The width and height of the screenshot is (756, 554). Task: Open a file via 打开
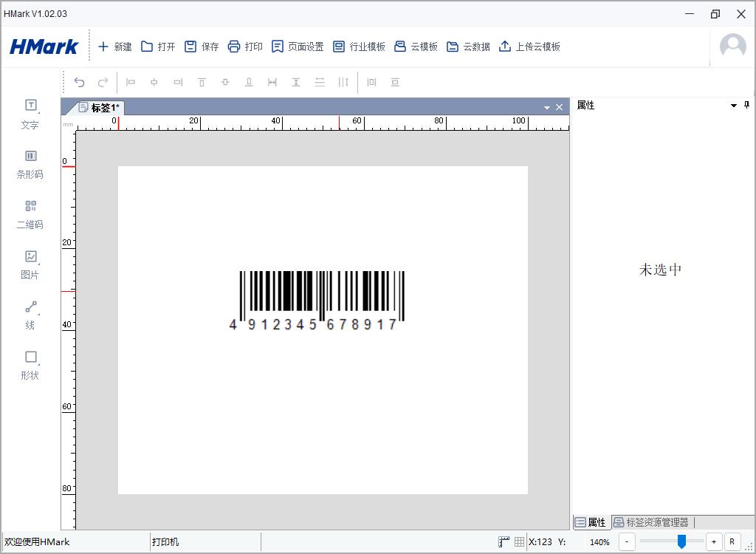click(158, 47)
